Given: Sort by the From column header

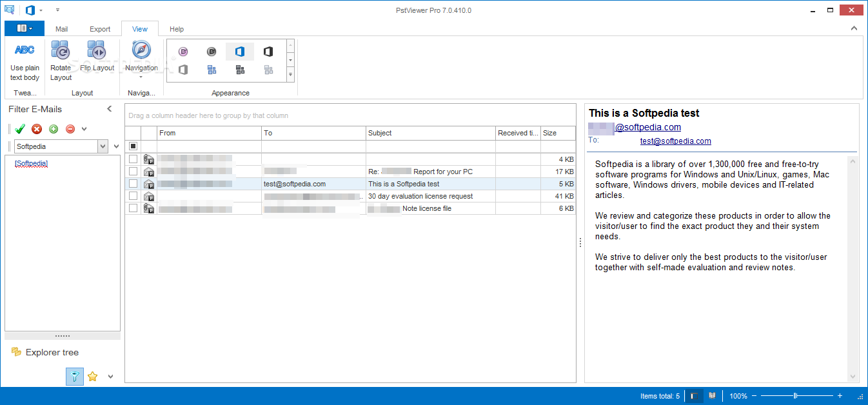Looking at the screenshot, I should click(210, 133).
